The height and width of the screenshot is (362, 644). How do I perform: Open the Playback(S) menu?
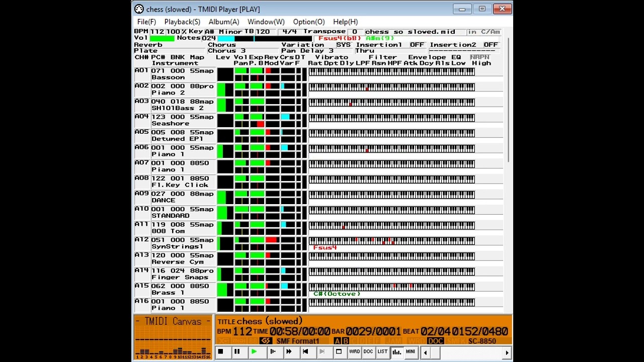[182, 22]
